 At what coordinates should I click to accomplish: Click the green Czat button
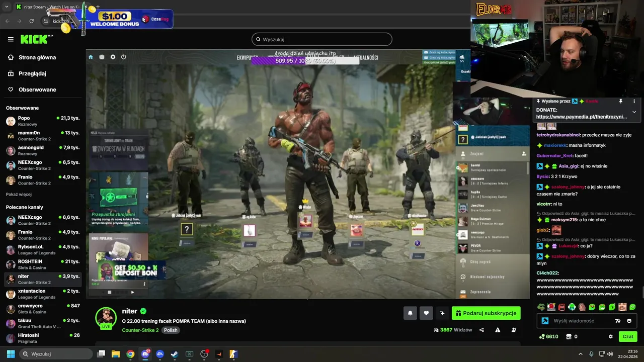[628, 336]
